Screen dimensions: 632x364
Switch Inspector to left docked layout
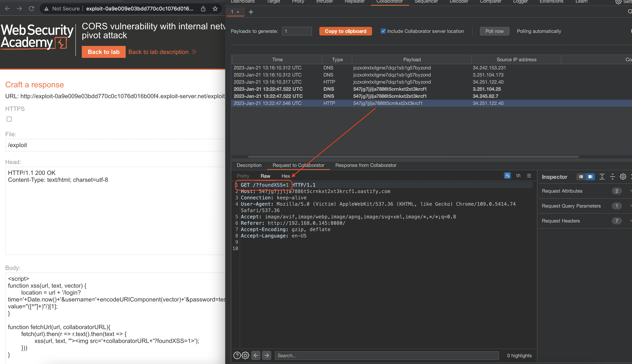coord(581,177)
